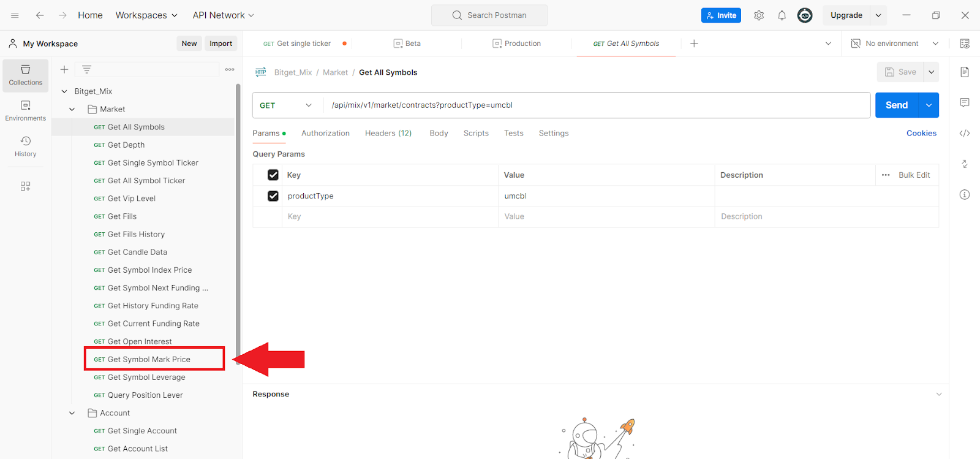980x459 pixels.
Task: Open the Documentation icon in right sidebar
Action: tap(965, 72)
